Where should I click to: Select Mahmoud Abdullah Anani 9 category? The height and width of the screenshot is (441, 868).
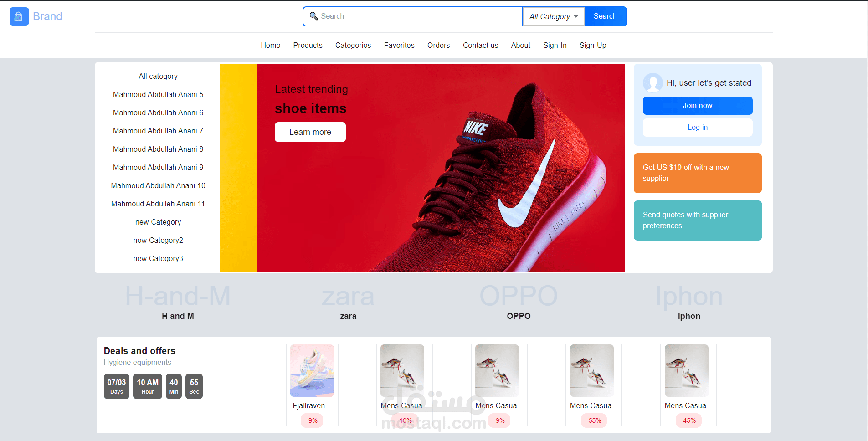tap(158, 168)
